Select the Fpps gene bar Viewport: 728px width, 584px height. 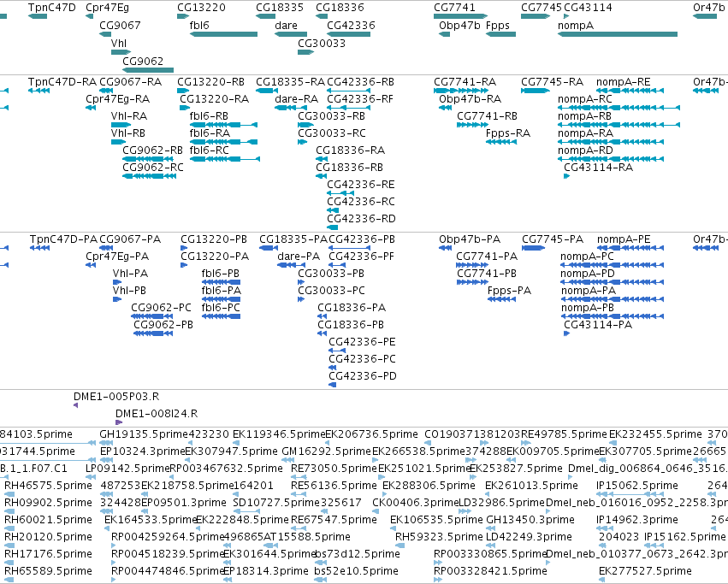(500, 34)
